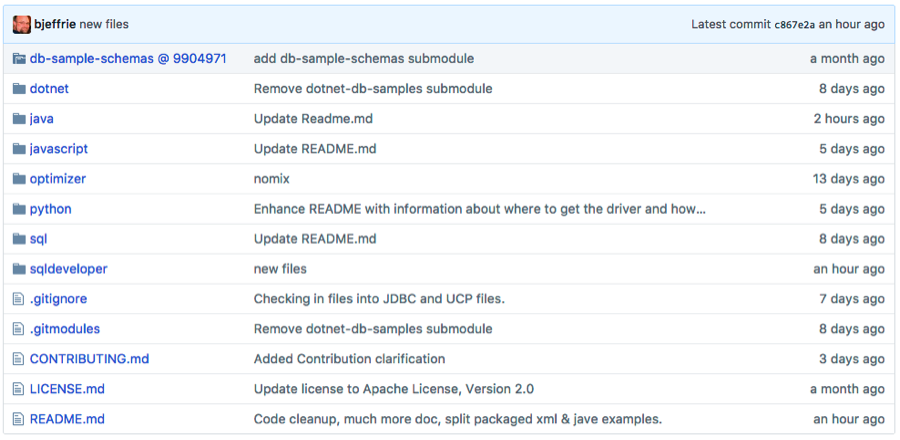This screenshot has width=900, height=440.
Task: Open 'add db-sample-schemas submodule' commit message
Action: click(363, 59)
